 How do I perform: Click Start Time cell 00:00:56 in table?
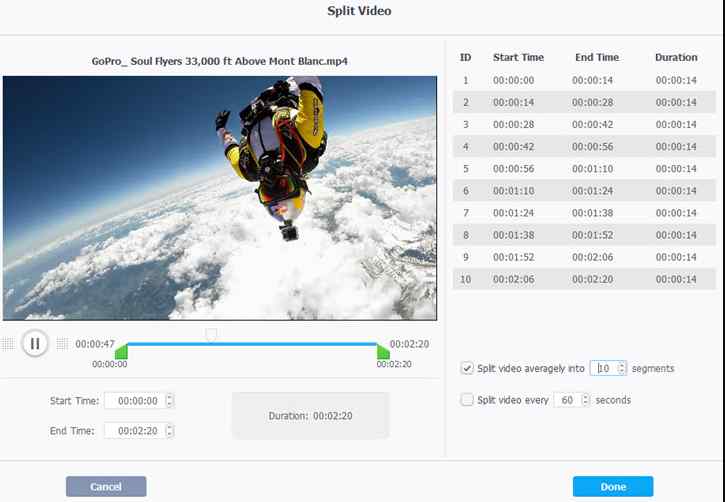tap(514, 169)
